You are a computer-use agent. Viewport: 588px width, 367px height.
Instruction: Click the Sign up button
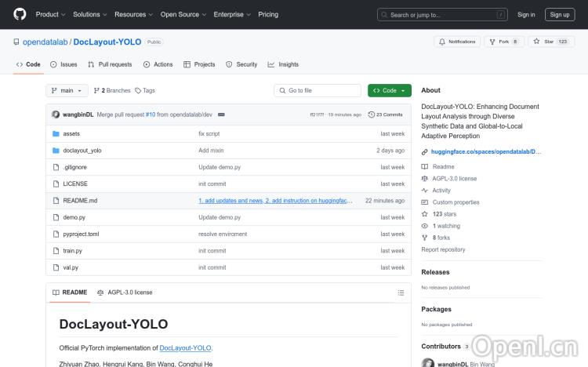[560, 14]
